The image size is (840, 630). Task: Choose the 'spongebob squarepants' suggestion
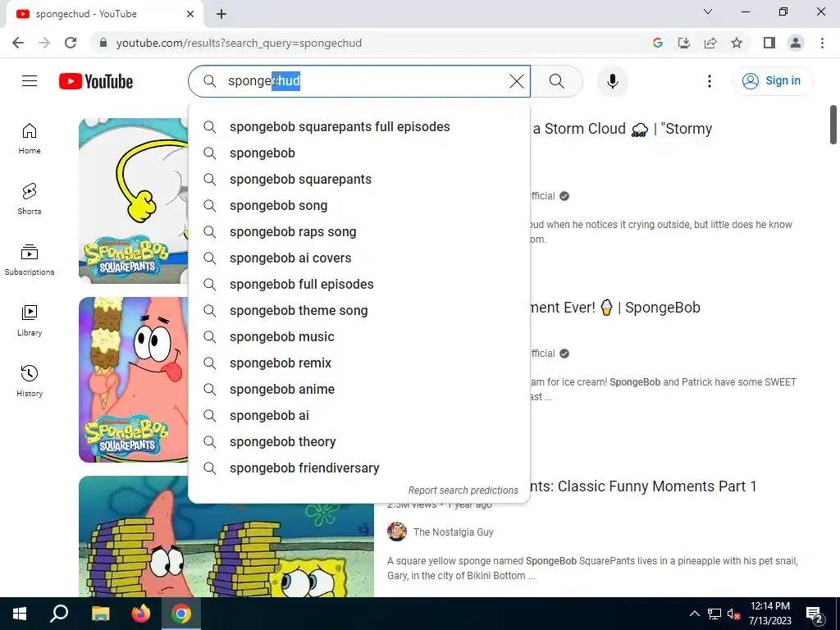click(x=359, y=180)
